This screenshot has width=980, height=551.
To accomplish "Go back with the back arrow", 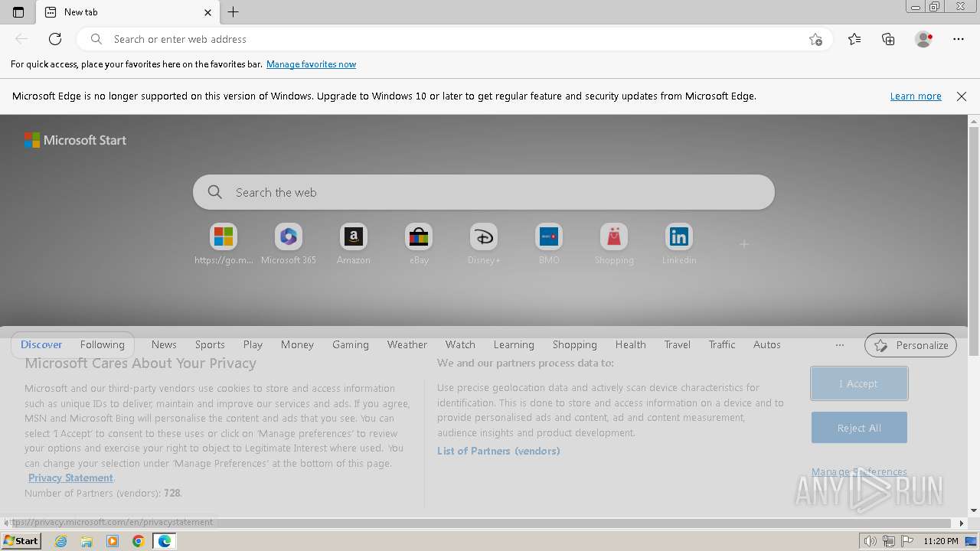I will (21, 39).
